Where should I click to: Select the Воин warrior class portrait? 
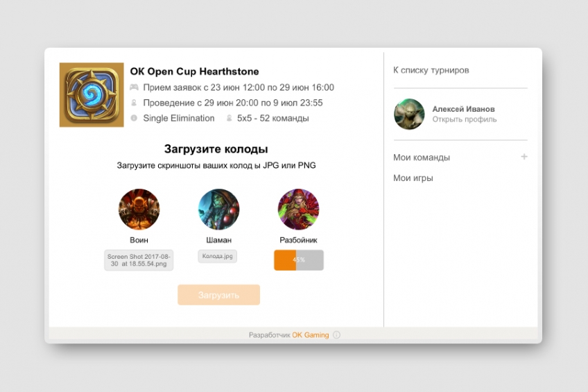pos(139,209)
